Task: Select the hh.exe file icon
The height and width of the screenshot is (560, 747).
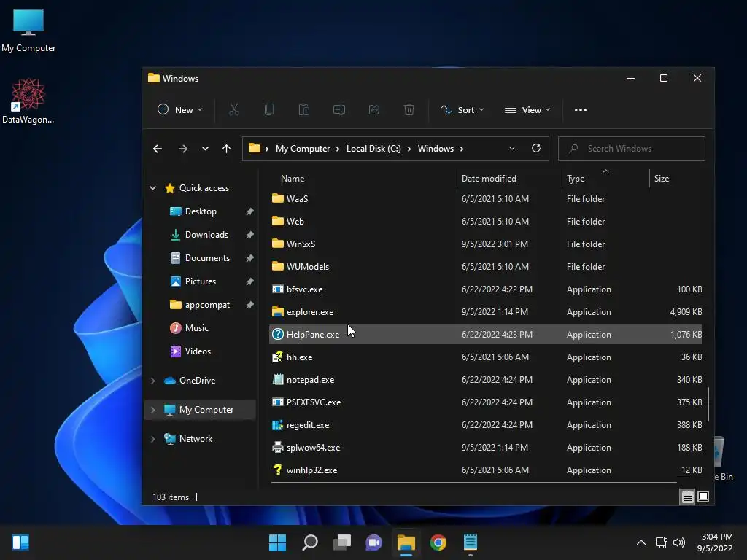Action: coord(277,357)
